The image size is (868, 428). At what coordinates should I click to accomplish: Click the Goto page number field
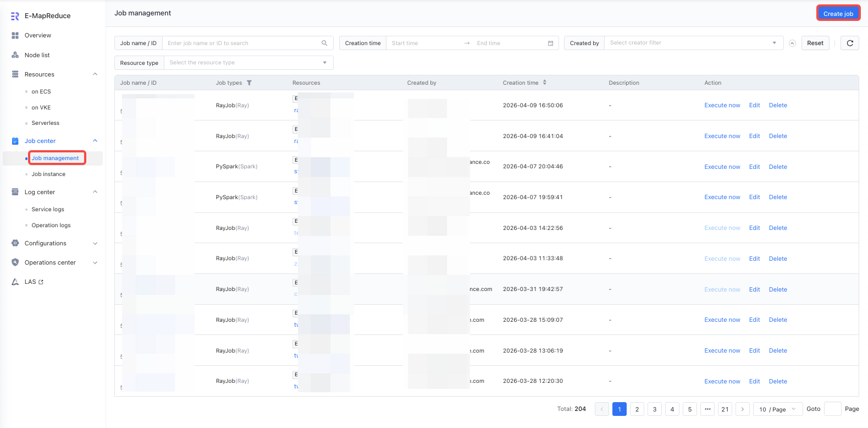pos(833,409)
